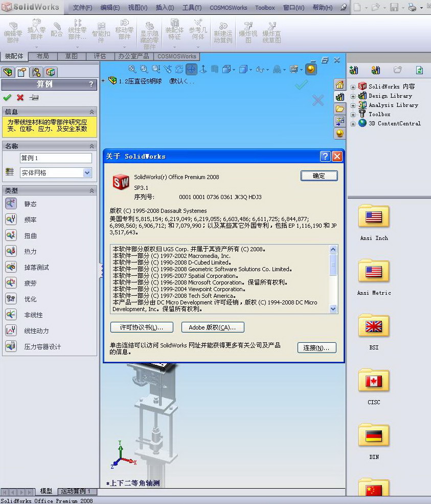Click Adobe 版权(CA)... button
Viewport: 431px width, 504px height.
[213, 327]
